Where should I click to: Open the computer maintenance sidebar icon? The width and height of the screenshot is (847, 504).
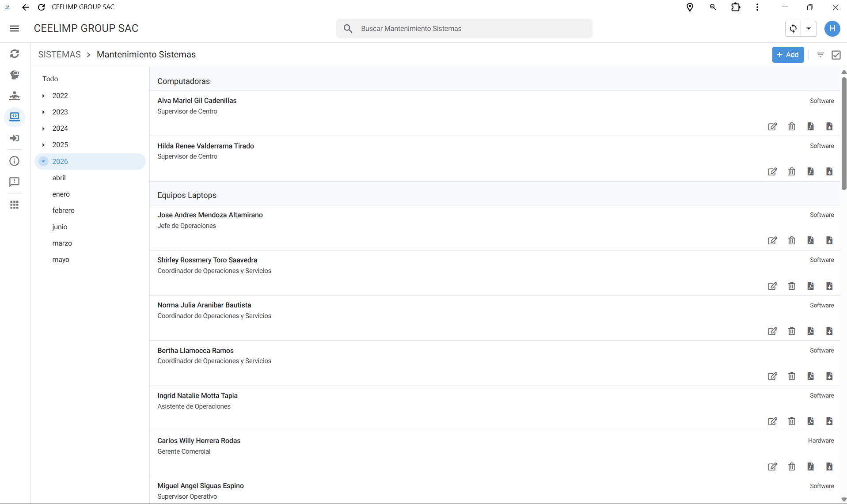[15, 117]
